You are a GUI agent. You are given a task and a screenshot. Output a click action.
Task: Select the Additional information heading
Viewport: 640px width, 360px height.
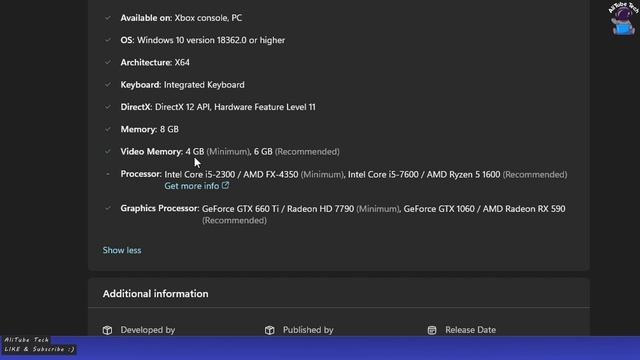coord(156,294)
